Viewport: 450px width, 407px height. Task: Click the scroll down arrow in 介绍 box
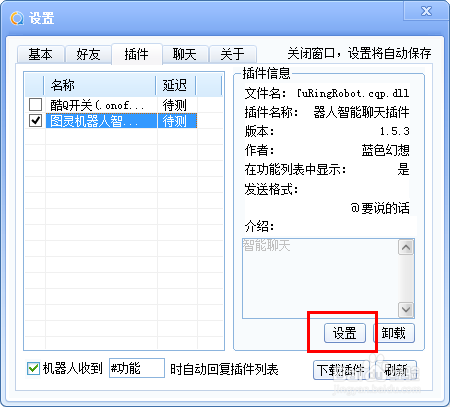point(406,310)
